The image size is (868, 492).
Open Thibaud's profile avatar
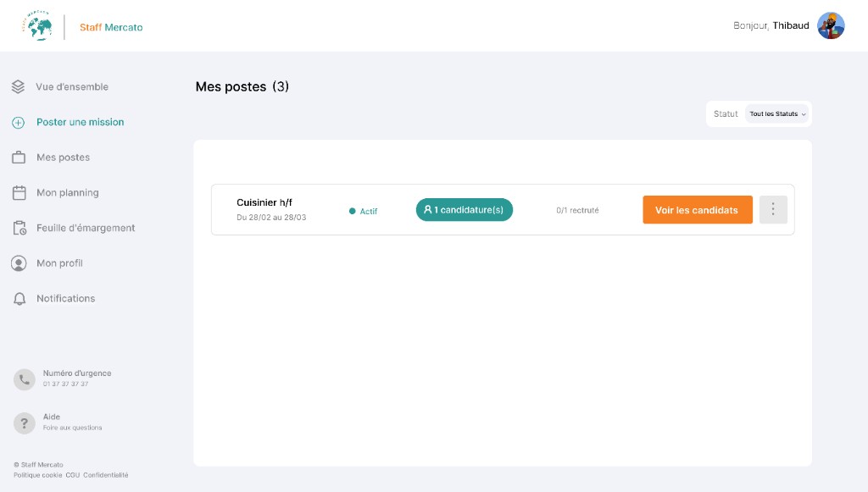(x=831, y=25)
